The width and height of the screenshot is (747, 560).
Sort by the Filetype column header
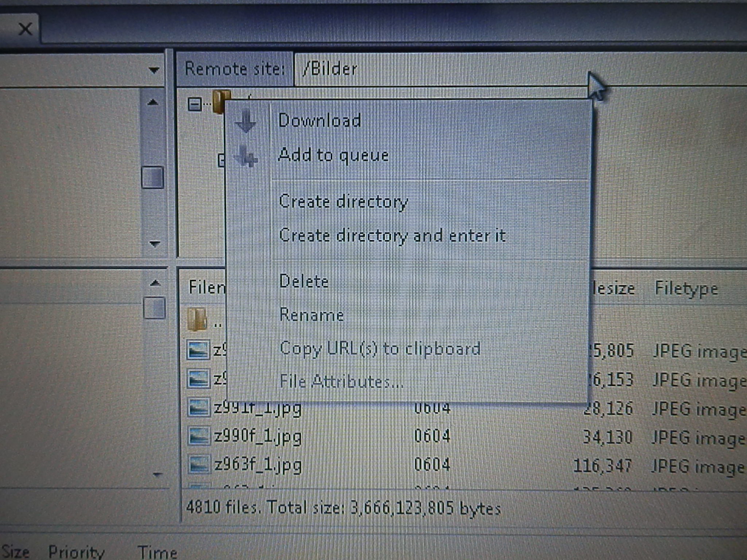point(686,289)
